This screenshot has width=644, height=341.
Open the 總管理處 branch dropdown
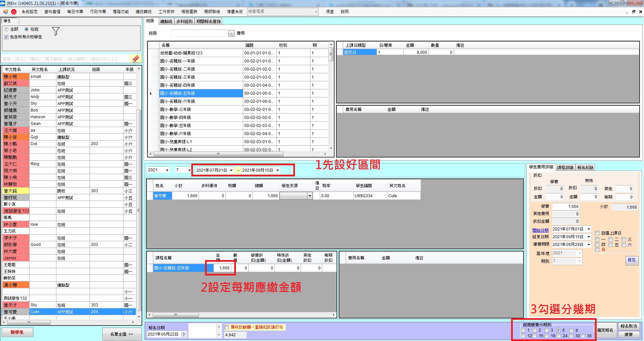point(316,12)
